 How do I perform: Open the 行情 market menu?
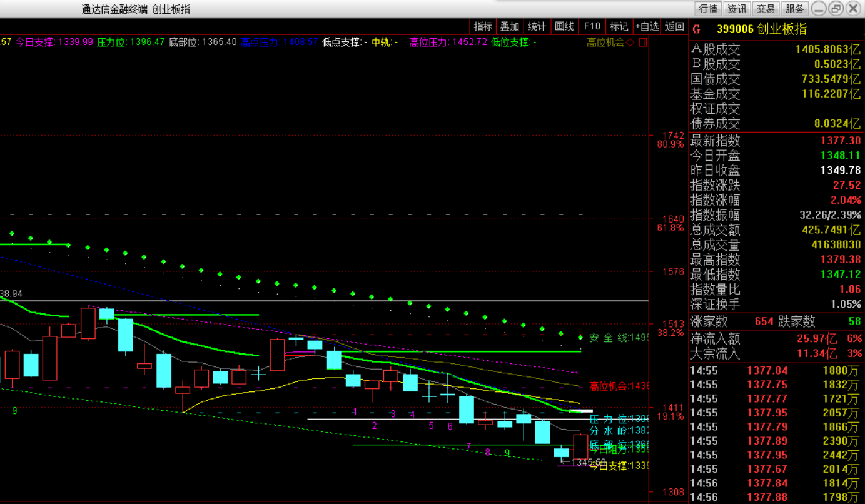coord(709,9)
